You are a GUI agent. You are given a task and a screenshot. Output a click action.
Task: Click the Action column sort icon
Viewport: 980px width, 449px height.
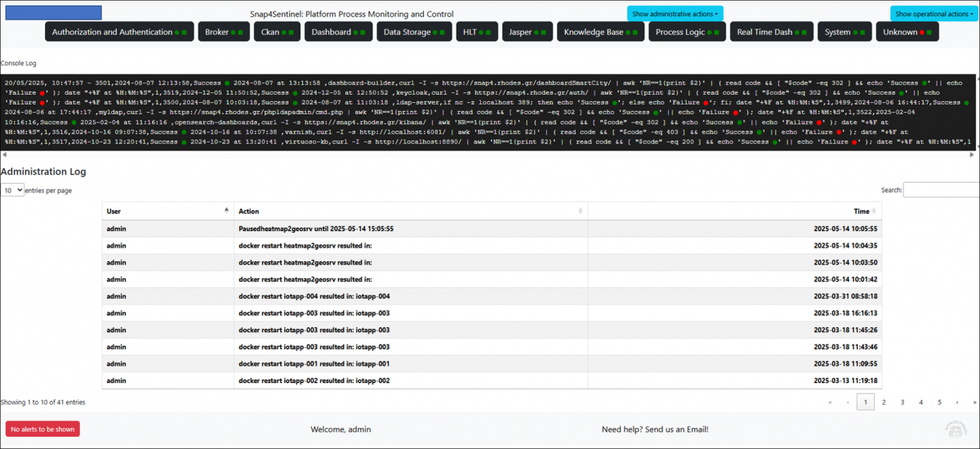click(x=581, y=211)
